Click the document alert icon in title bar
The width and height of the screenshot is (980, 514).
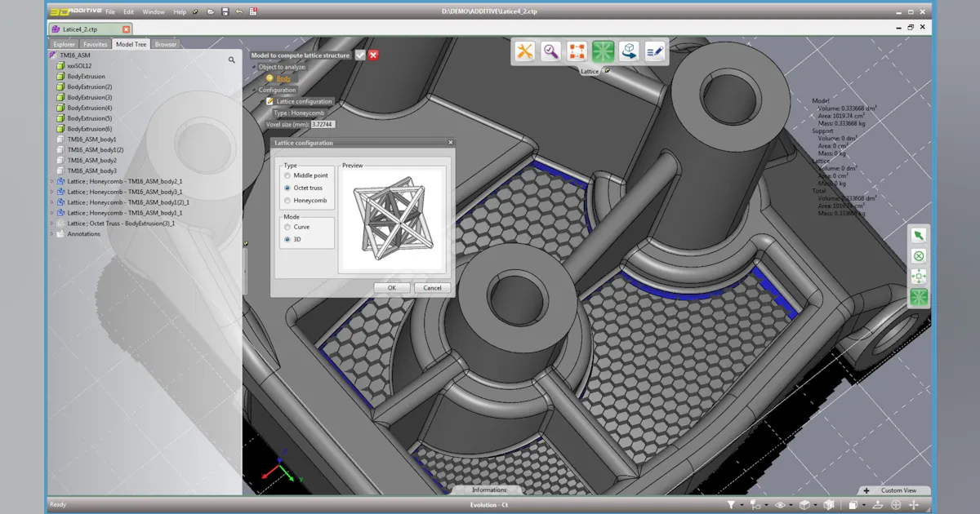pos(253,11)
